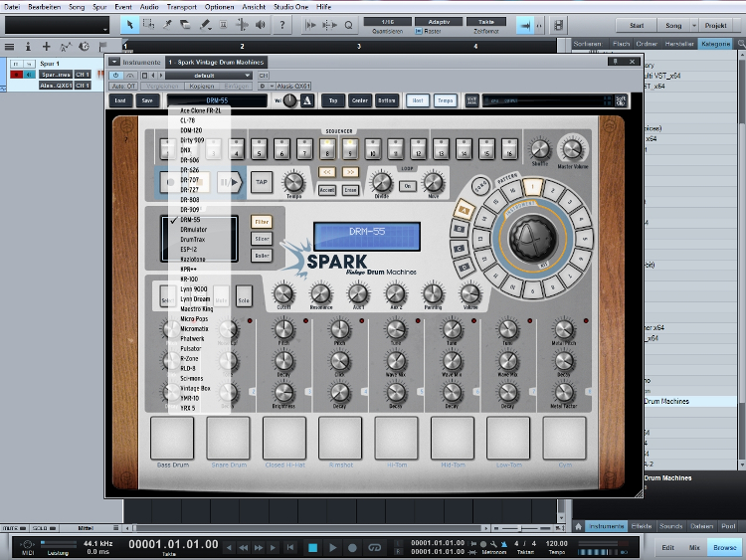Click the Load button in Spark
Image resolution: width=746 pixels, height=560 pixels.
(120, 100)
